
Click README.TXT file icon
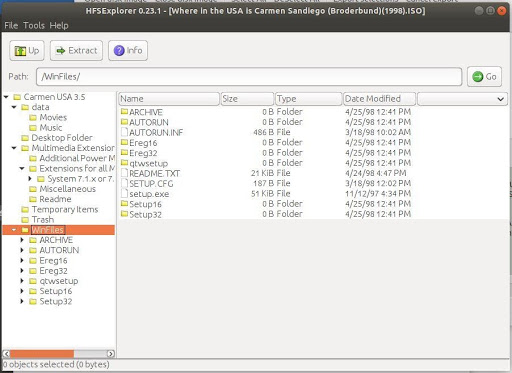click(124, 173)
